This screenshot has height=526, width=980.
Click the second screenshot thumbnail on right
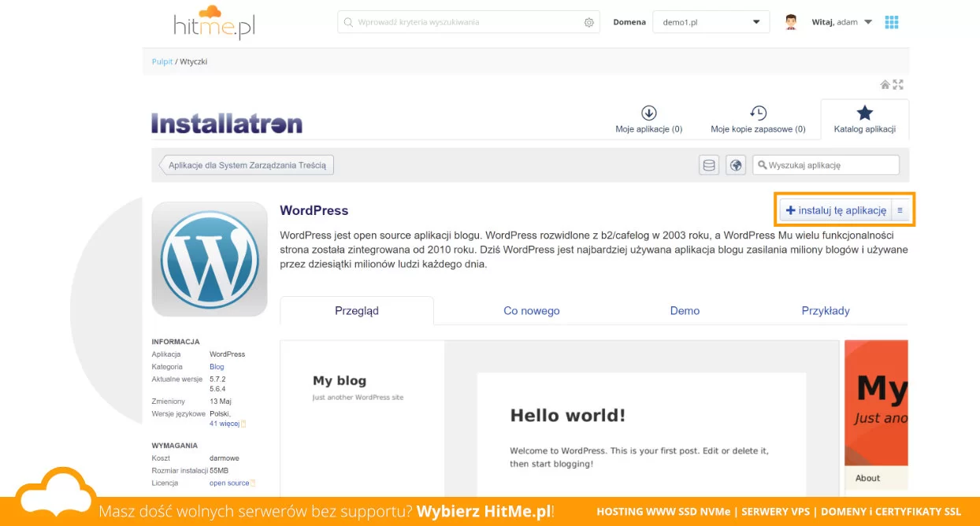coord(876,418)
